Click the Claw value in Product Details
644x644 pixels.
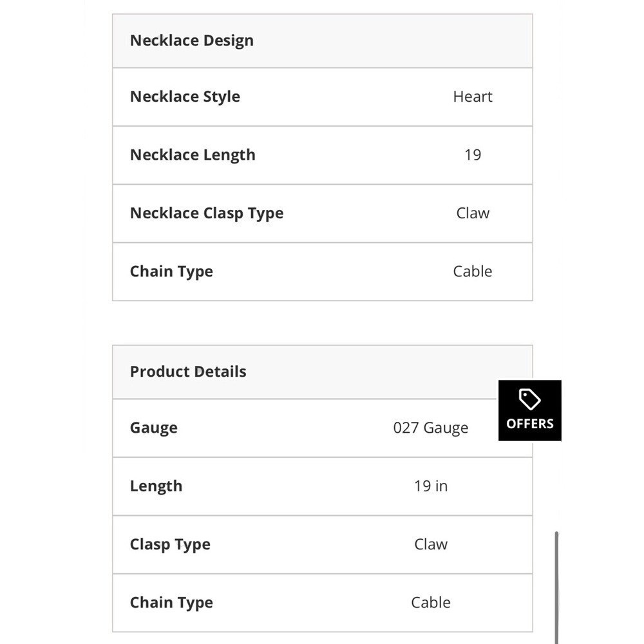[x=430, y=544]
